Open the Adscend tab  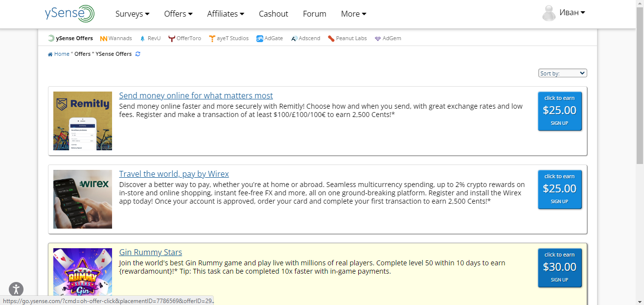click(x=305, y=38)
